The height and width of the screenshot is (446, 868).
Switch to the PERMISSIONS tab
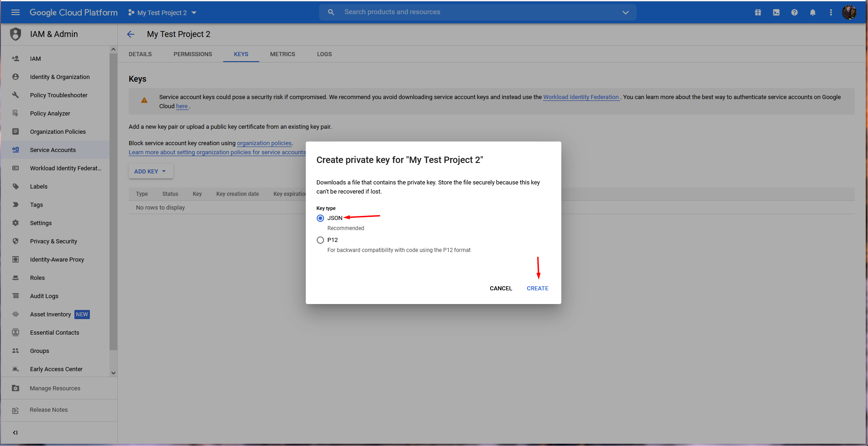(x=193, y=54)
